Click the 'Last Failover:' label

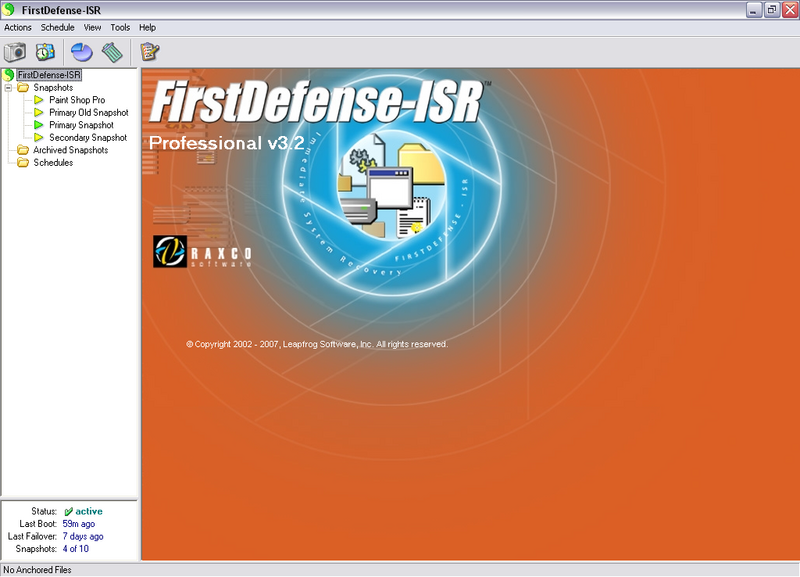click(32, 536)
